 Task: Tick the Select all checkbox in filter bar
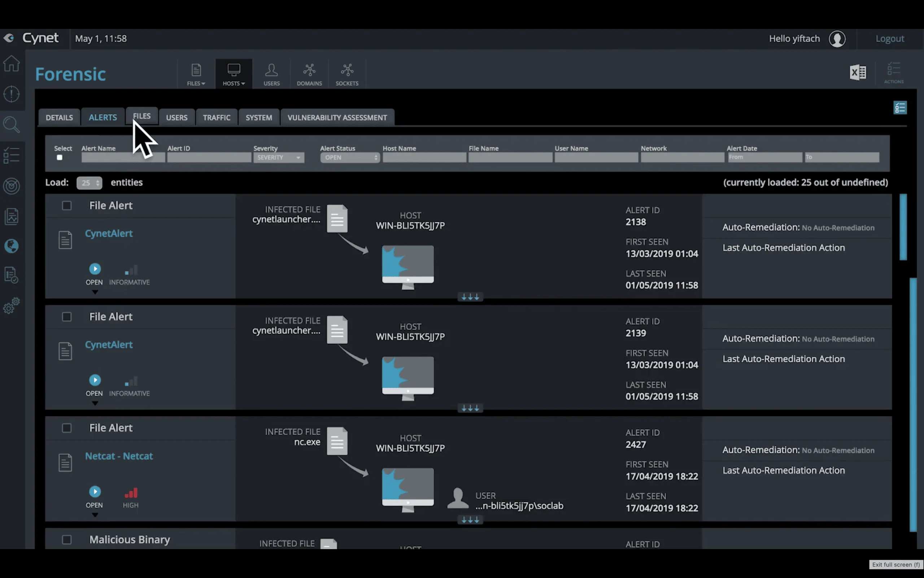click(x=60, y=158)
